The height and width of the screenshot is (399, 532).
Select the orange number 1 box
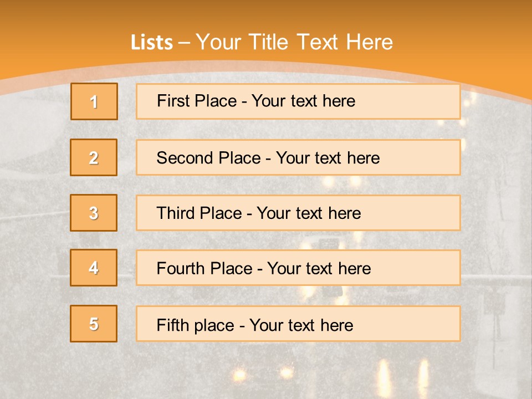click(94, 101)
